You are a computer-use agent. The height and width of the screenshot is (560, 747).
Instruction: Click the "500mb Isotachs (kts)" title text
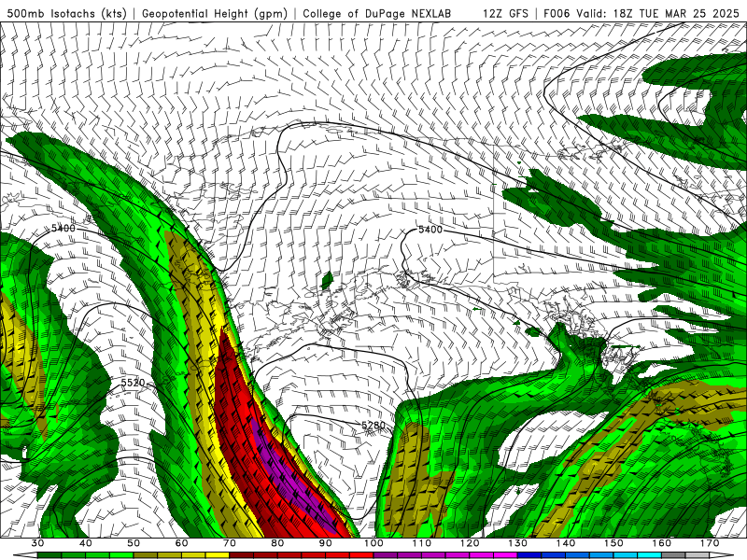[67, 13]
